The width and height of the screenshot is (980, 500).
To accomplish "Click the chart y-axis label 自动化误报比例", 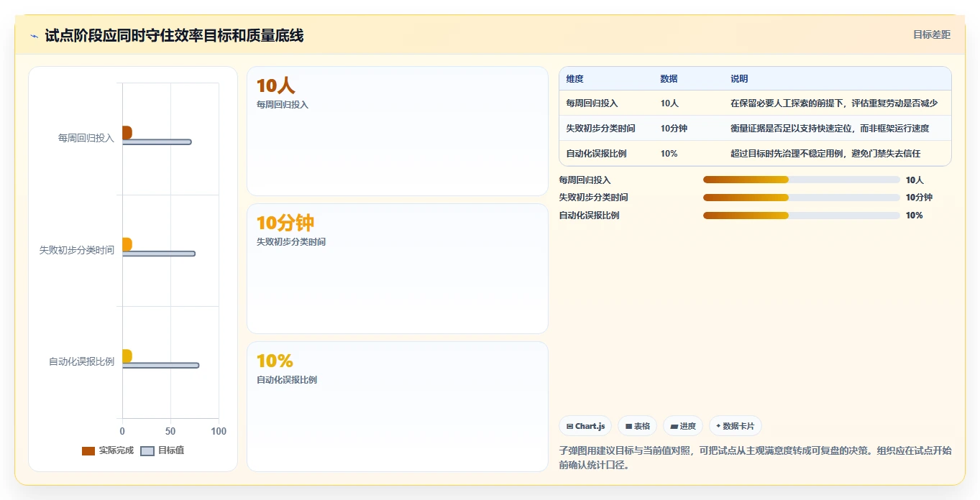I will (x=81, y=361).
